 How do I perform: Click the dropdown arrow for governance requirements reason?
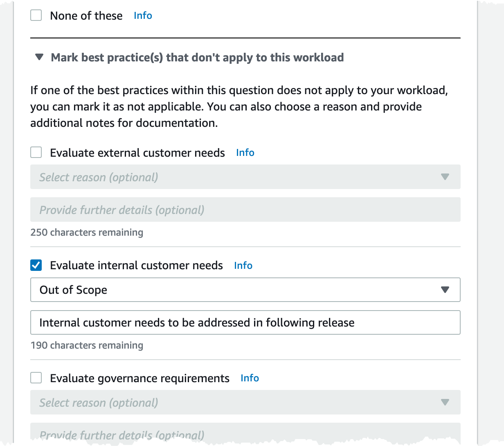(x=445, y=402)
